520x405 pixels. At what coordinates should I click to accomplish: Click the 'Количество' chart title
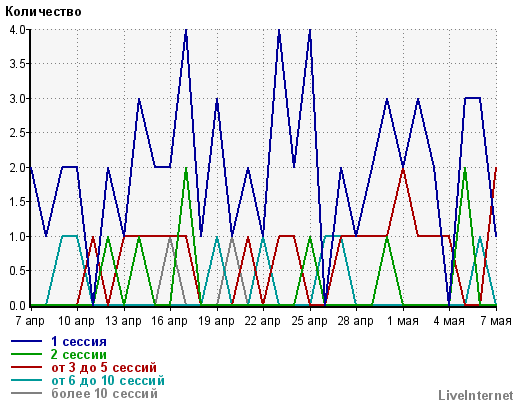click(x=43, y=12)
